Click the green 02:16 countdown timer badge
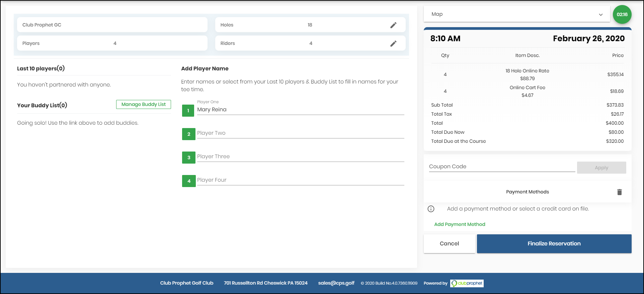This screenshot has height=294, width=644. (622, 14)
